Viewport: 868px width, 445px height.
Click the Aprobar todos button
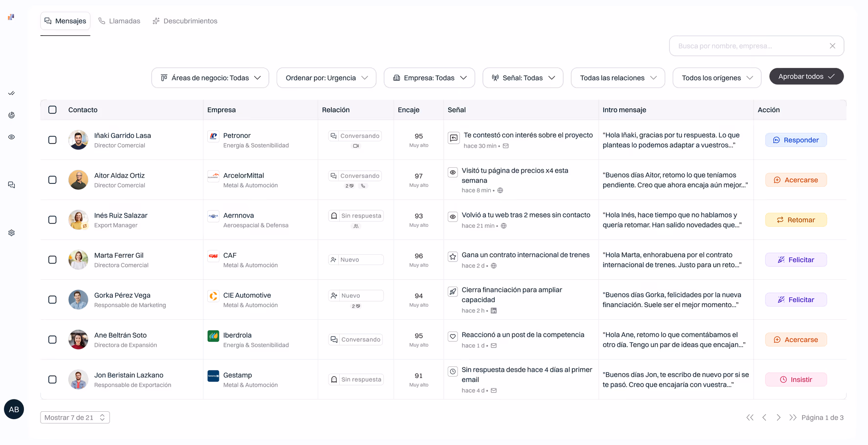click(806, 76)
